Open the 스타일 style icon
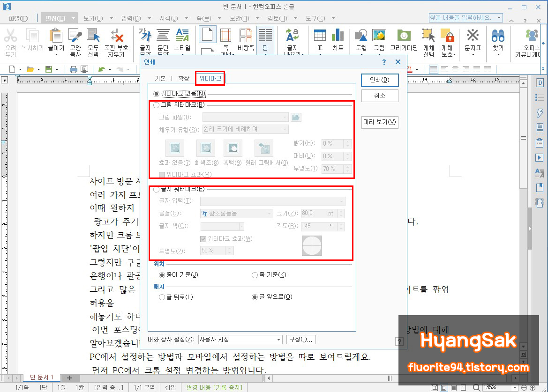The image size is (548, 392). point(182,36)
